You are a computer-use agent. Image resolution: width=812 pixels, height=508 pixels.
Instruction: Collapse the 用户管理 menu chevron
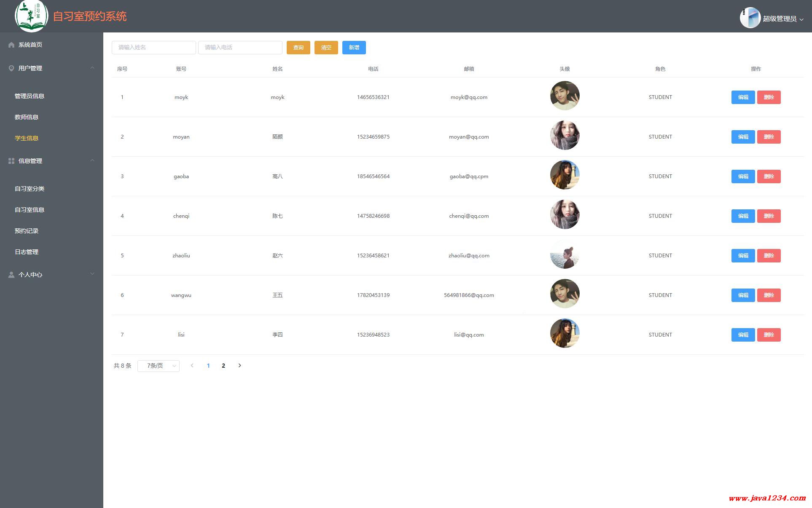[92, 68]
